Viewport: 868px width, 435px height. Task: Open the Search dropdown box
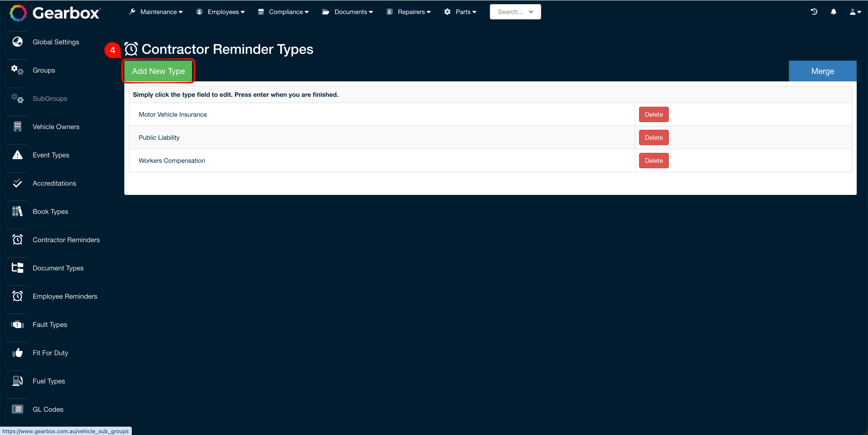click(515, 12)
